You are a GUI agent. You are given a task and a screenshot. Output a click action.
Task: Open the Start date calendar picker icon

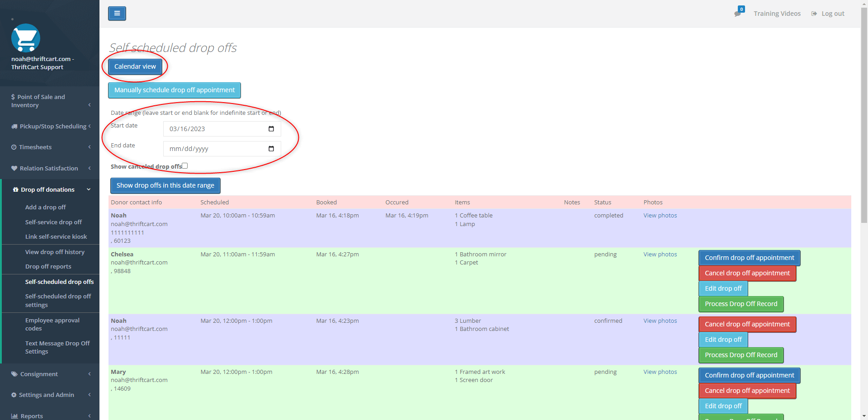271,129
